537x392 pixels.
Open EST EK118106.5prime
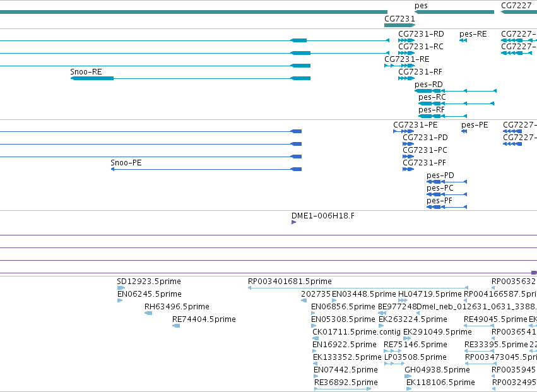pyautogui.click(x=440, y=383)
